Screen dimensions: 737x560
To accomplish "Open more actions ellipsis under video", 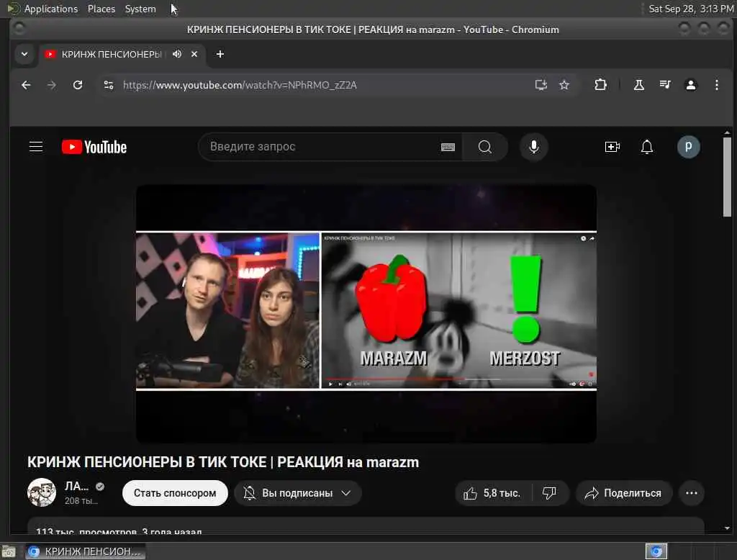I will click(x=692, y=493).
